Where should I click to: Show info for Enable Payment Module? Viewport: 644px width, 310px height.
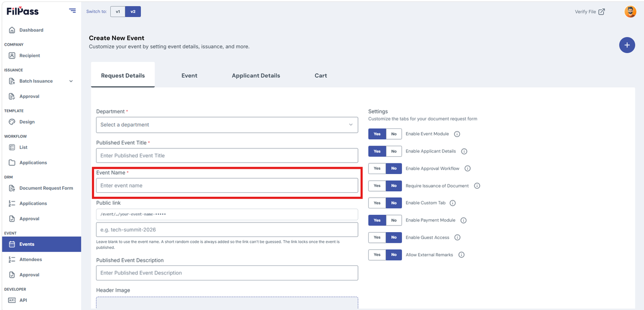pyautogui.click(x=464, y=220)
